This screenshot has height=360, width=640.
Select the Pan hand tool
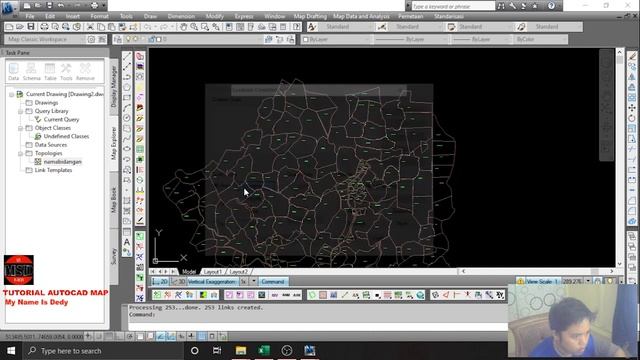coord(184,27)
